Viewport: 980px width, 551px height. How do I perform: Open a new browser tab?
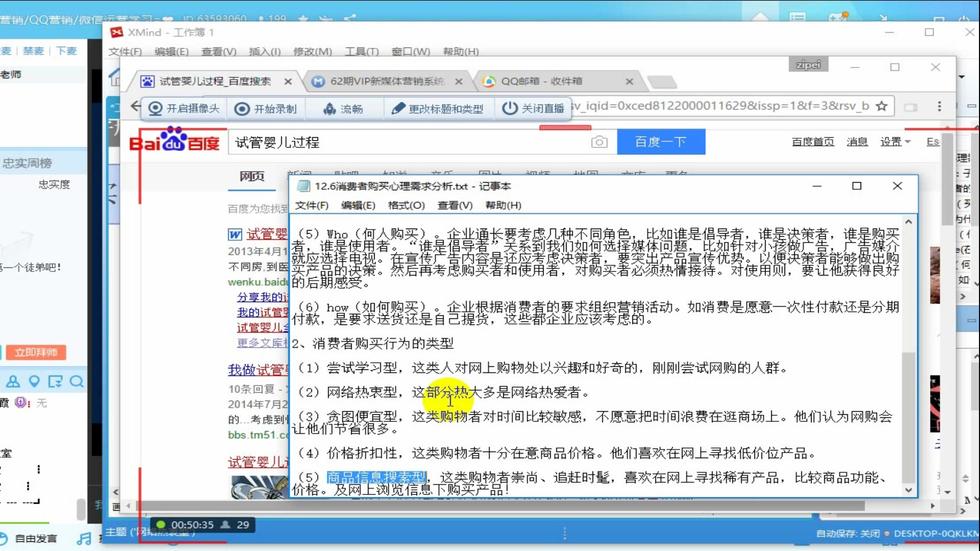point(662,82)
